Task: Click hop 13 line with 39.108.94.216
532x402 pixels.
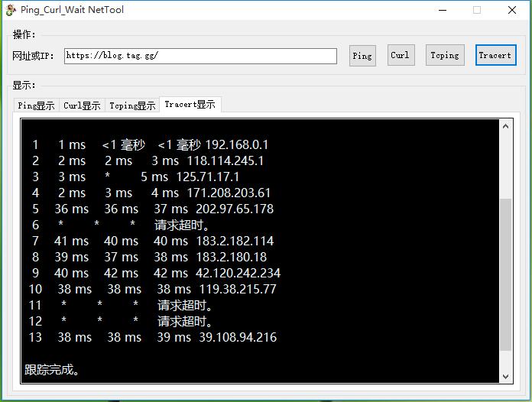Action: click(x=153, y=337)
